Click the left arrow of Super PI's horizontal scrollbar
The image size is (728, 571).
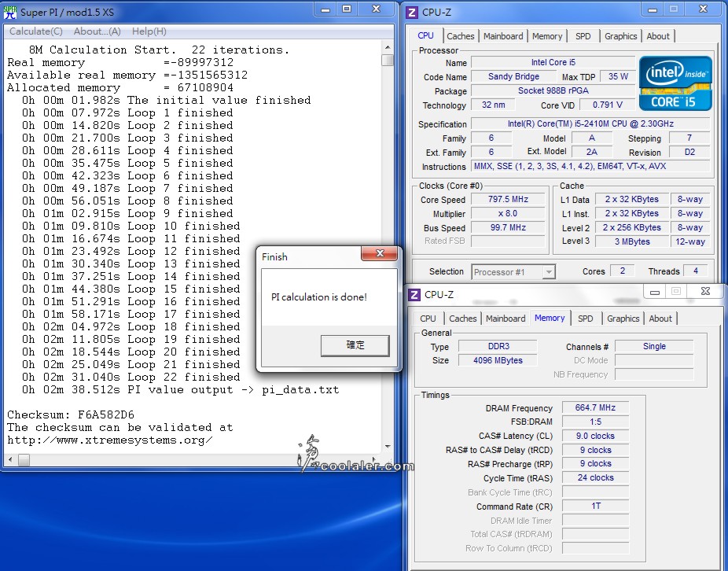tap(10, 459)
